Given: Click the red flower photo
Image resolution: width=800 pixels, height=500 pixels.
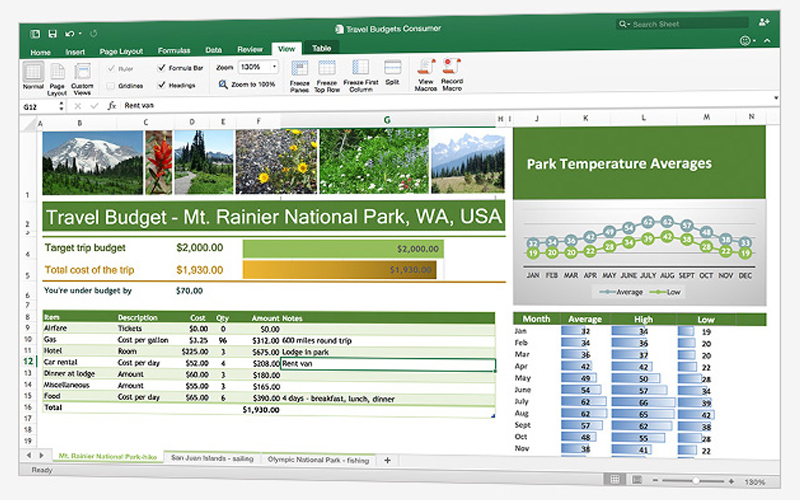Looking at the screenshot, I should [159, 162].
